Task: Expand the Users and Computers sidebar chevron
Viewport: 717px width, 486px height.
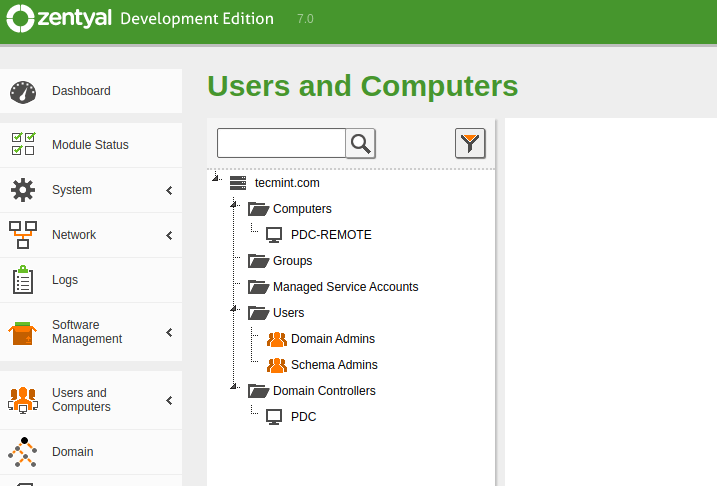Action: click(x=169, y=401)
